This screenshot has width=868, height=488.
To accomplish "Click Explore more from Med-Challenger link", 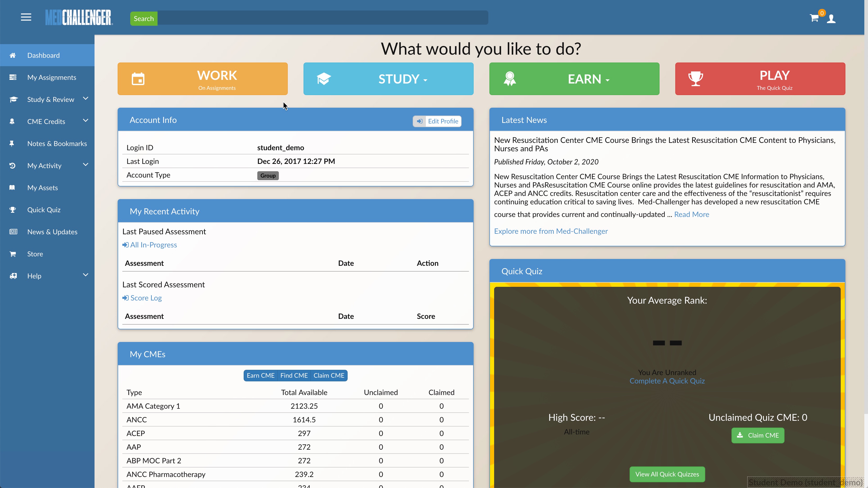I will click(x=551, y=231).
